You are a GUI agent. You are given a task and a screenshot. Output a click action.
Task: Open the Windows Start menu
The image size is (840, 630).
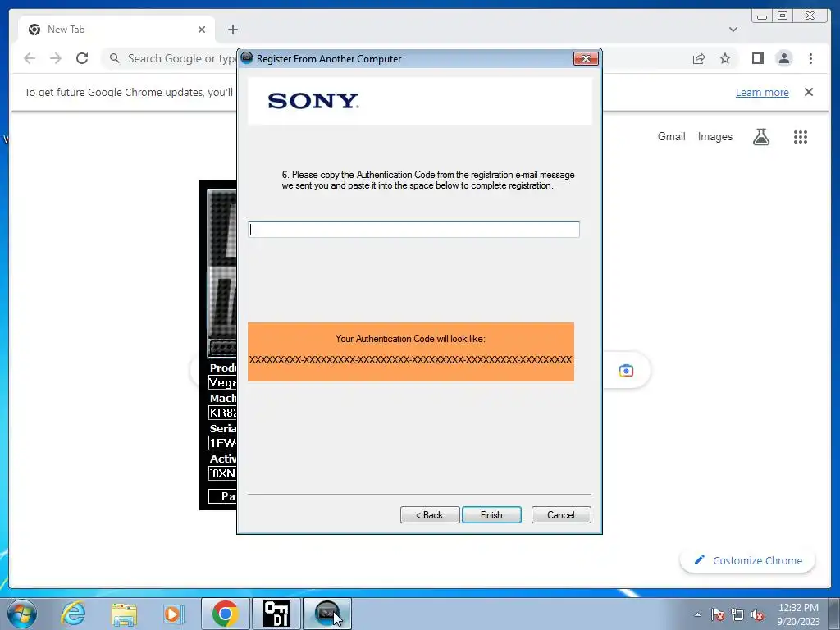pyautogui.click(x=22, y=614)
